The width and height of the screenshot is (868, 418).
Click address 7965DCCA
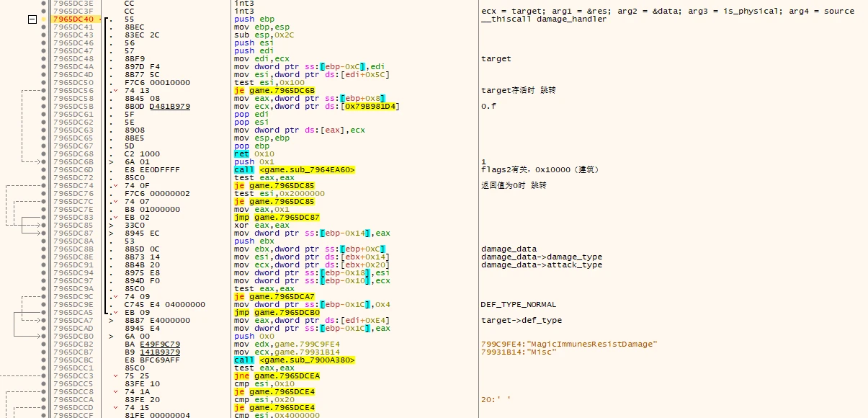(73, 400)
